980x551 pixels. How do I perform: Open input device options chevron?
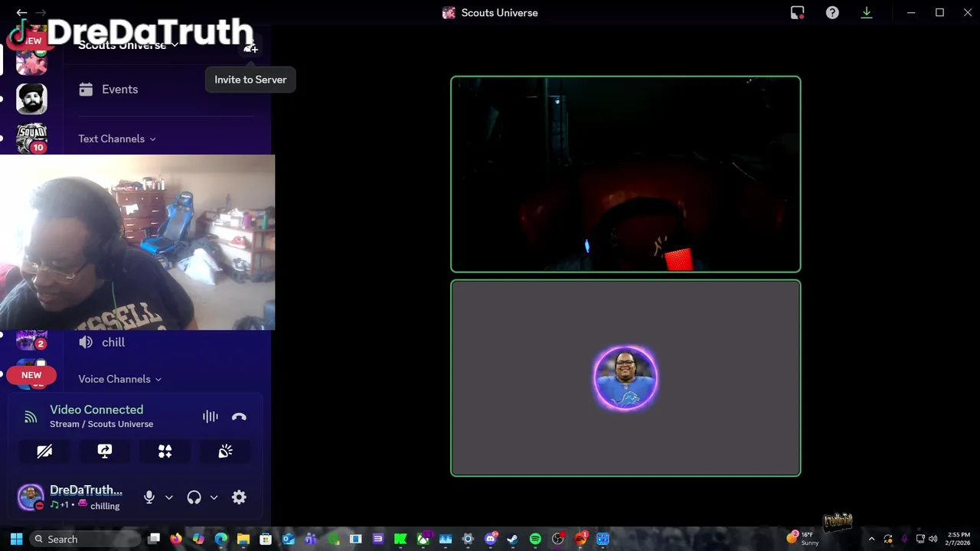point(169,497)
